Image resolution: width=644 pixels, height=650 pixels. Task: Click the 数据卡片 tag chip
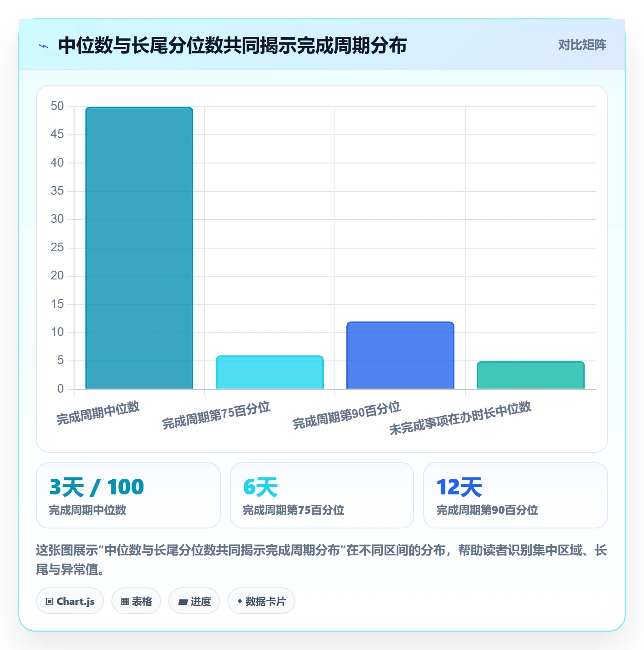(x=261, y=601)
